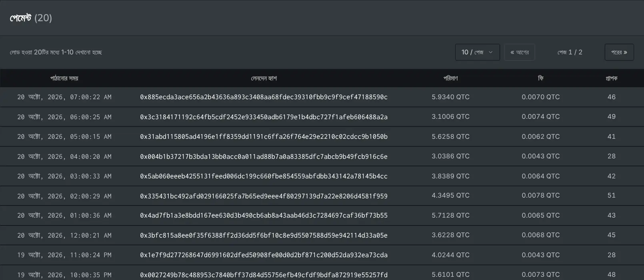Select the 02:00:29 AM timestamp cell

point(64,196)
